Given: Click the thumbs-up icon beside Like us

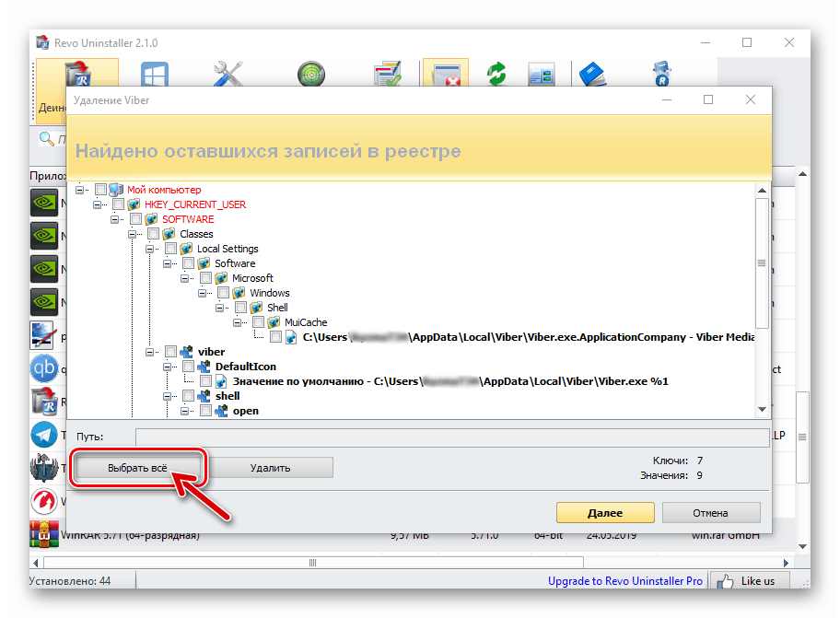Looking at the screenshot, I should point(725,581).
